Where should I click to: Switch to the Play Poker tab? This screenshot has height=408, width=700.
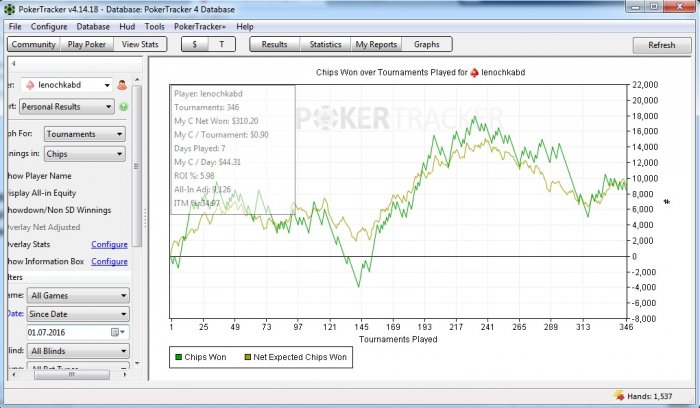point(87,44)
